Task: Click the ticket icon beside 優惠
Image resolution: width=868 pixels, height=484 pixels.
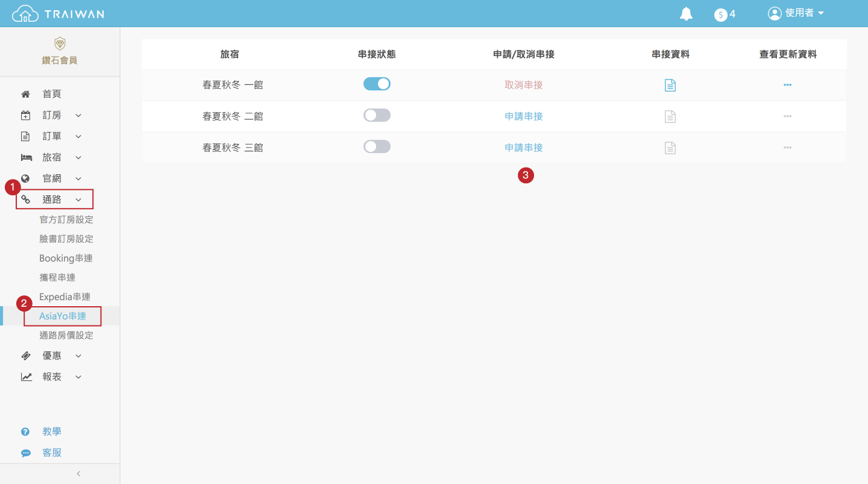Action: click(26, 356)
